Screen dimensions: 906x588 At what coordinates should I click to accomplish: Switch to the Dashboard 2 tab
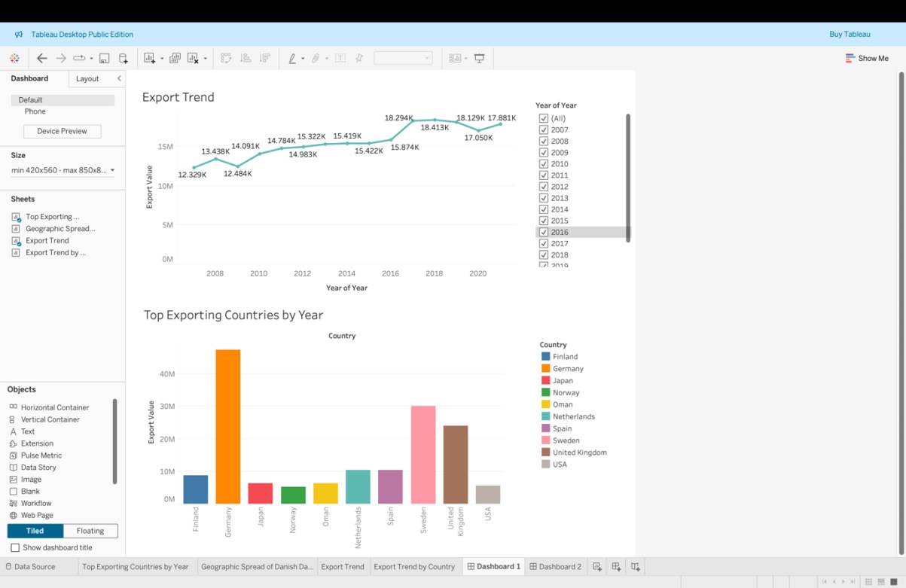555,566
